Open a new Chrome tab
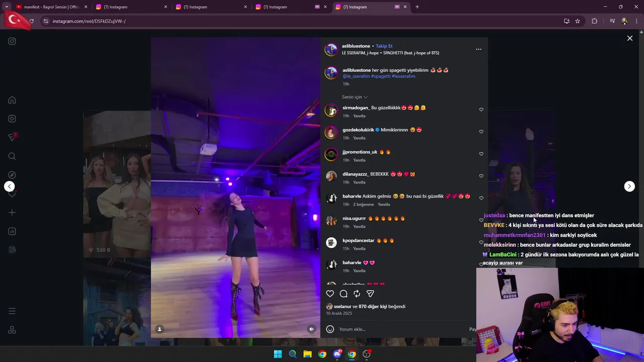The height and width of the screenshot is (362, 644). tap(417, 7)
